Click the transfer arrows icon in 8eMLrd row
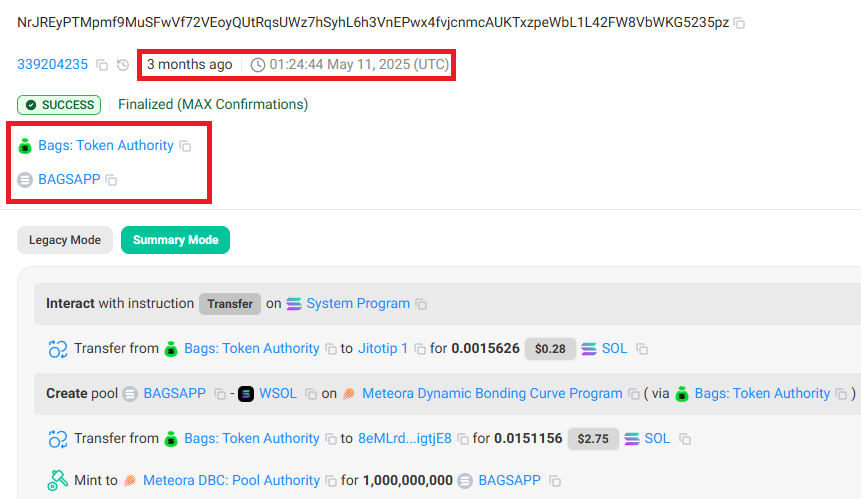 pos(58,439)
